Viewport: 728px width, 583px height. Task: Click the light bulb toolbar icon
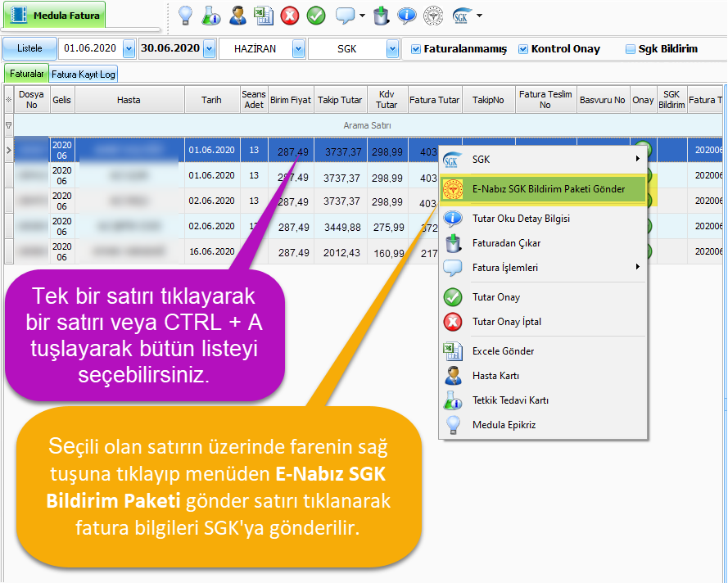pos(185,16)
